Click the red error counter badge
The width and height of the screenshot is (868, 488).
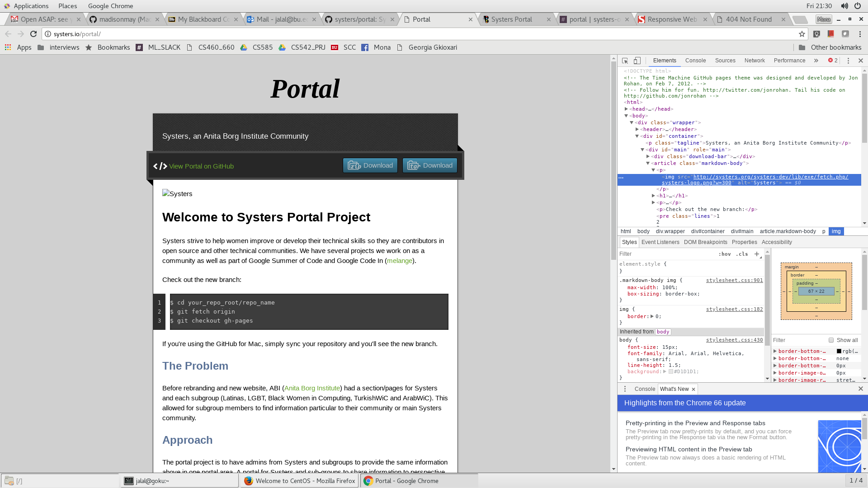click(x=832, y=60)
